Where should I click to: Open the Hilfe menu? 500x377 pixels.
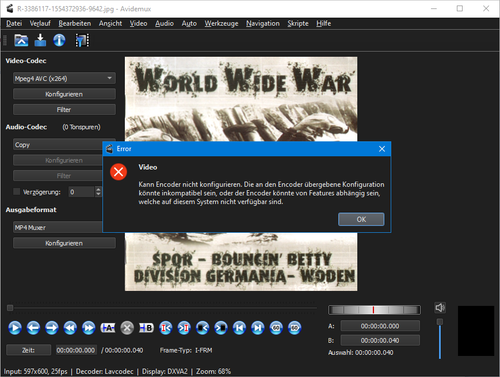pyautogui.click(x=323, y=23)
